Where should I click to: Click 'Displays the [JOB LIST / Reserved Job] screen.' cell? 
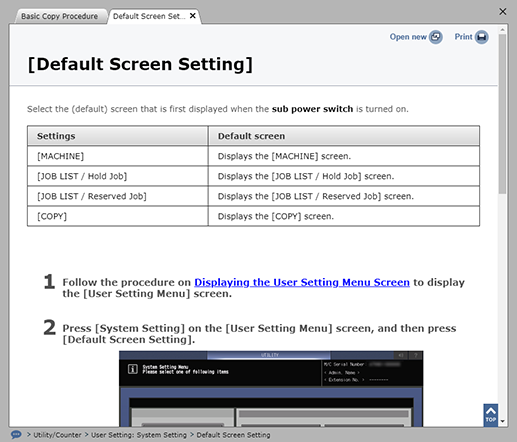click(344, 196)
